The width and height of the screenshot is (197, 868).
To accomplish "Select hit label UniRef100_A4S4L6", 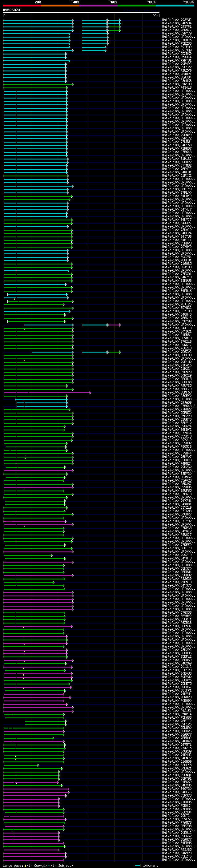I will pyautogui.click(x=177, y=88).
